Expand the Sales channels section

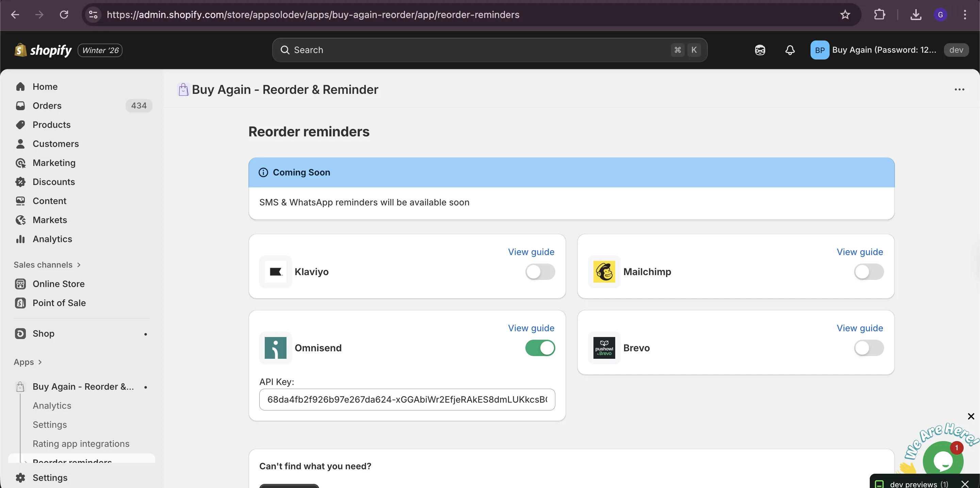47,265
